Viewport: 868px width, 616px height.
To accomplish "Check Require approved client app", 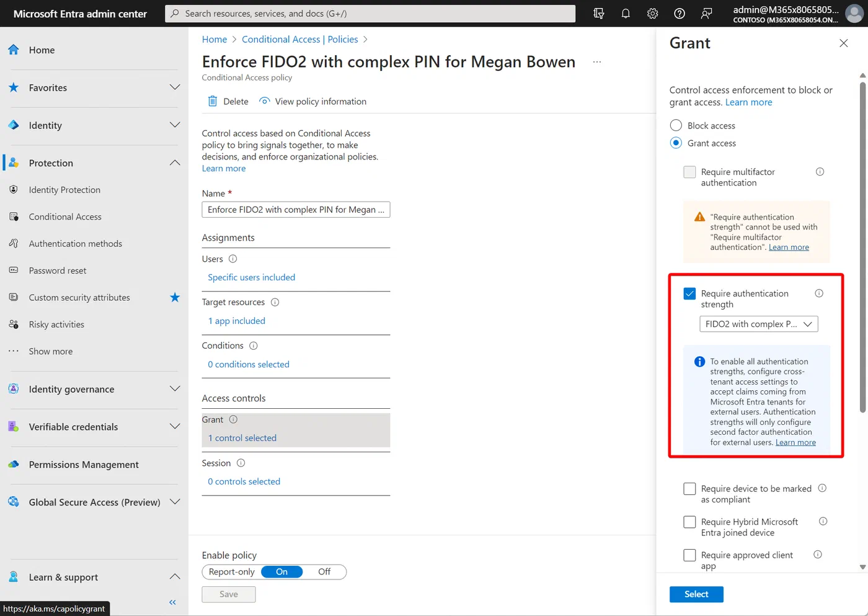I will click(x=689, y=555).
